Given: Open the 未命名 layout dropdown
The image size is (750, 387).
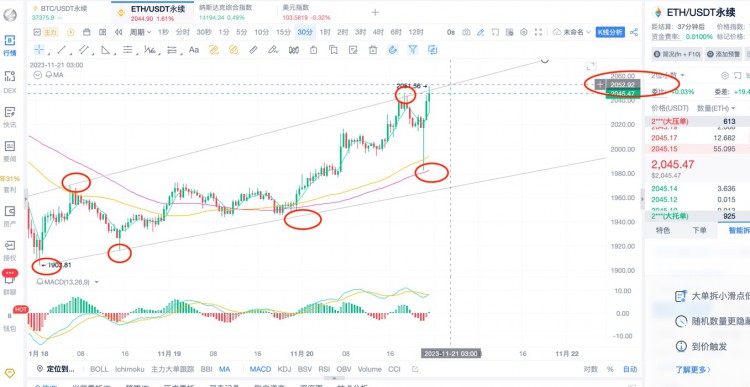Looking at the screenshot, I should pos(573,32).
